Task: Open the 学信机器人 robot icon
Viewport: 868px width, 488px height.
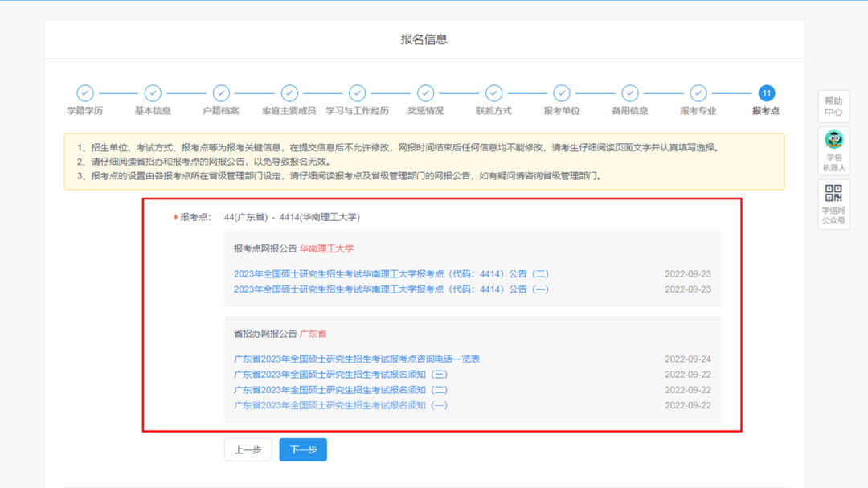Action: [x=833, y=140]
